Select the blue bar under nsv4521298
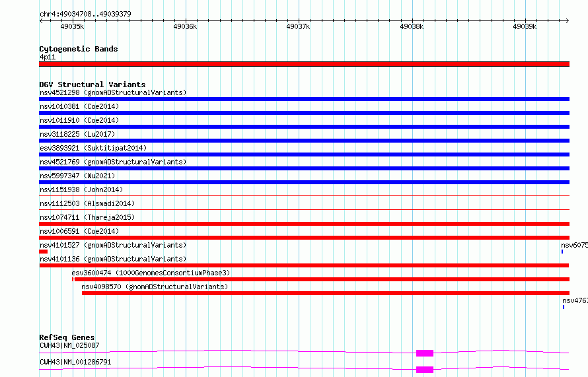 point(304,99)
